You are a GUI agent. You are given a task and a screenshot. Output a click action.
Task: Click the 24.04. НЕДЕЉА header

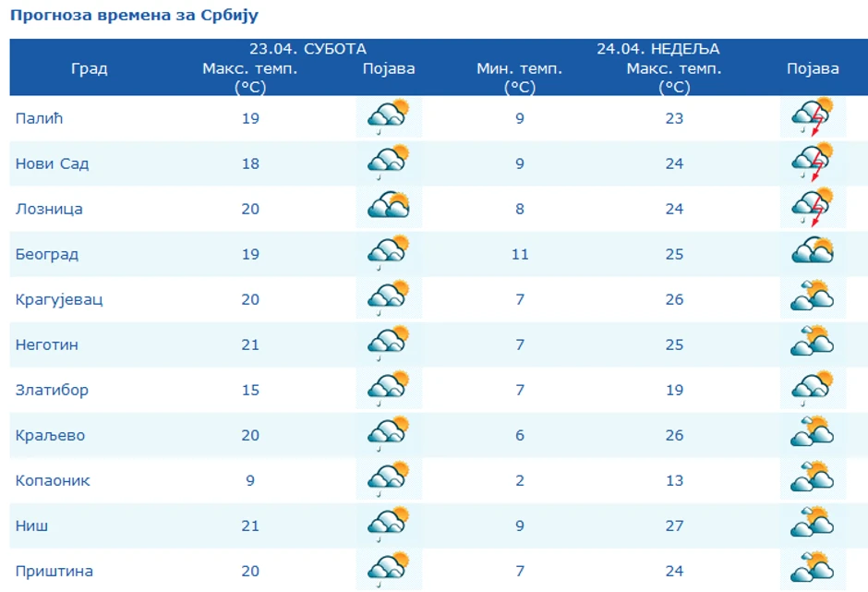click(x=657, y=49)
